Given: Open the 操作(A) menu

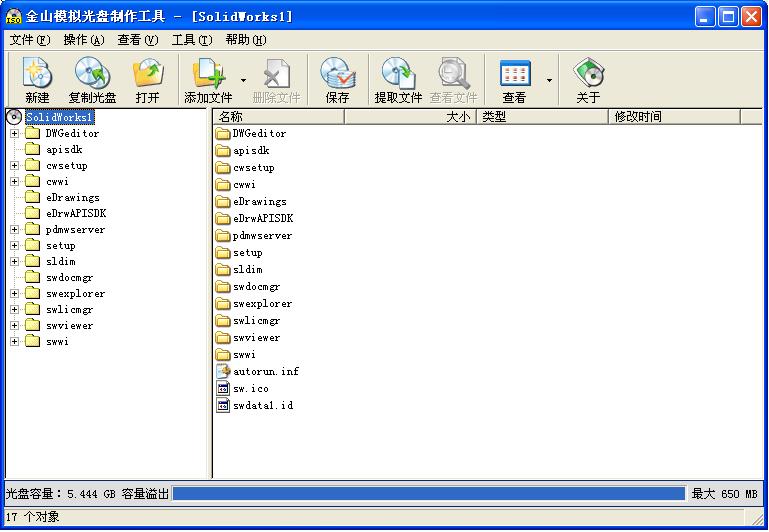Looking at the screenshot, I should (84, 40).
